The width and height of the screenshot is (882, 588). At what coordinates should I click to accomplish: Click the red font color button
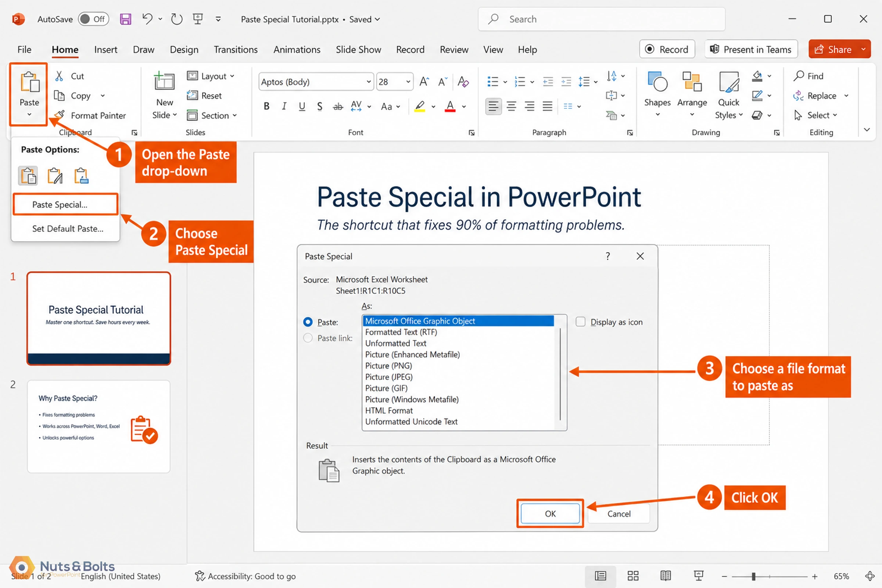pyautogui.click(x=450, y=107)
